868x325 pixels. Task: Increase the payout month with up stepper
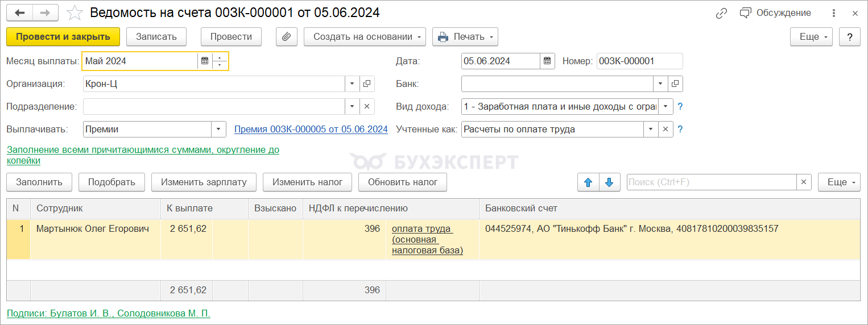(220, 57)
